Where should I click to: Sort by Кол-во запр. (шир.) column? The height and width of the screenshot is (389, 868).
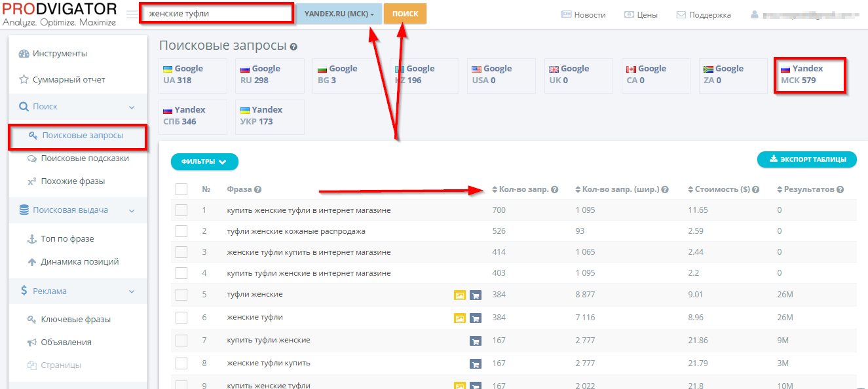616,189
